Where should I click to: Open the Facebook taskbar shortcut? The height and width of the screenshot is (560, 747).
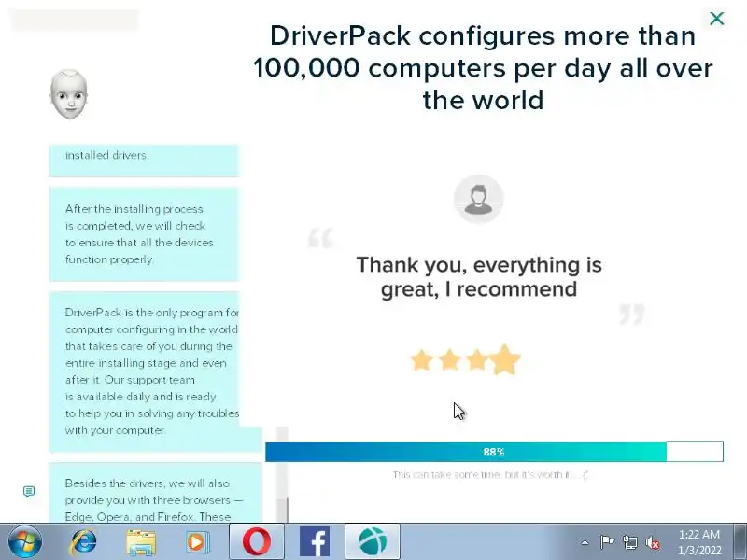click(315, 541)
